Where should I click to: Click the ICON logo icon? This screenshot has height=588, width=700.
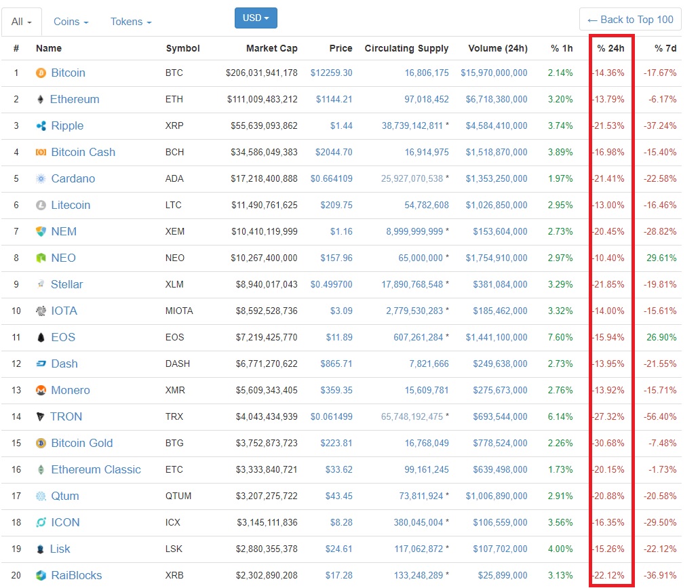pos(41,522)
